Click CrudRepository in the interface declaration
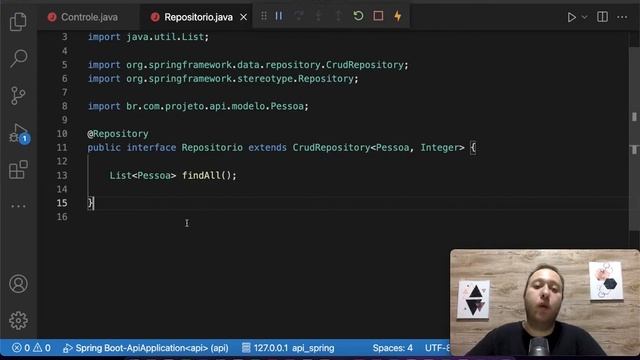 (331, 148)
